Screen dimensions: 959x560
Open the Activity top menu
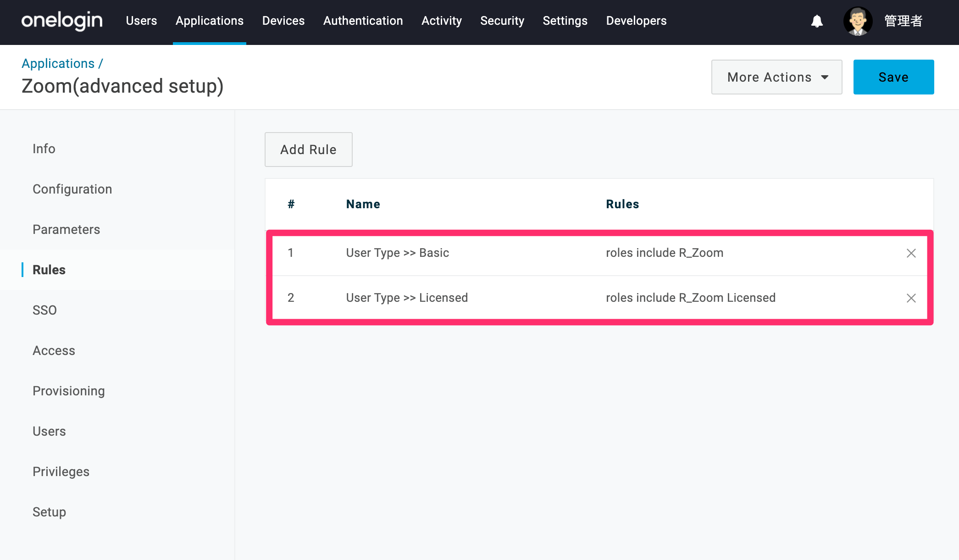coord(442,21)
